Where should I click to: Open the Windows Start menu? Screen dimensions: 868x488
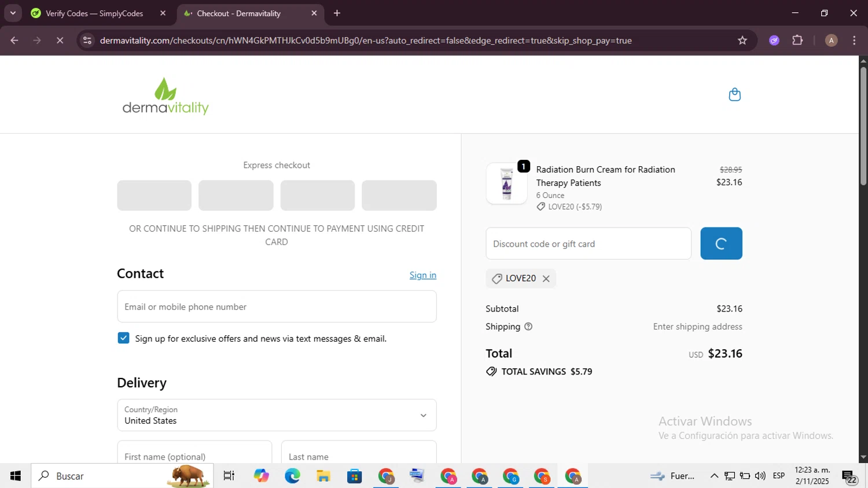16,476
